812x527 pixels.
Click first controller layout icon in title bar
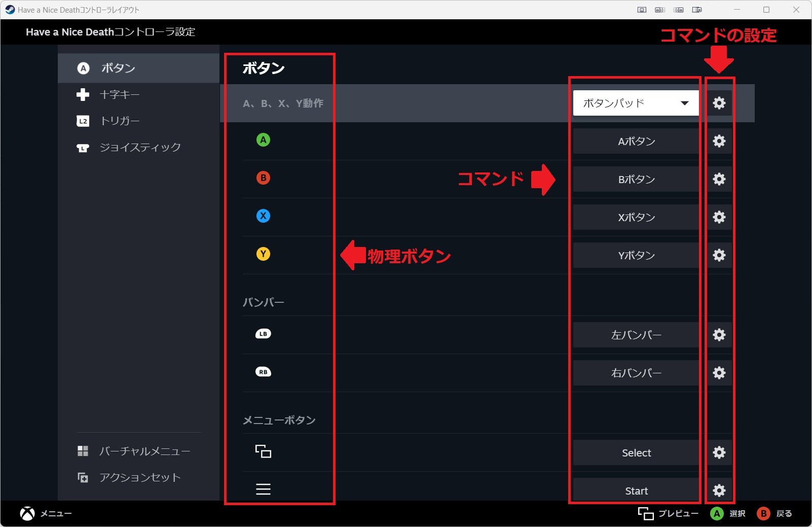[642, 10]
